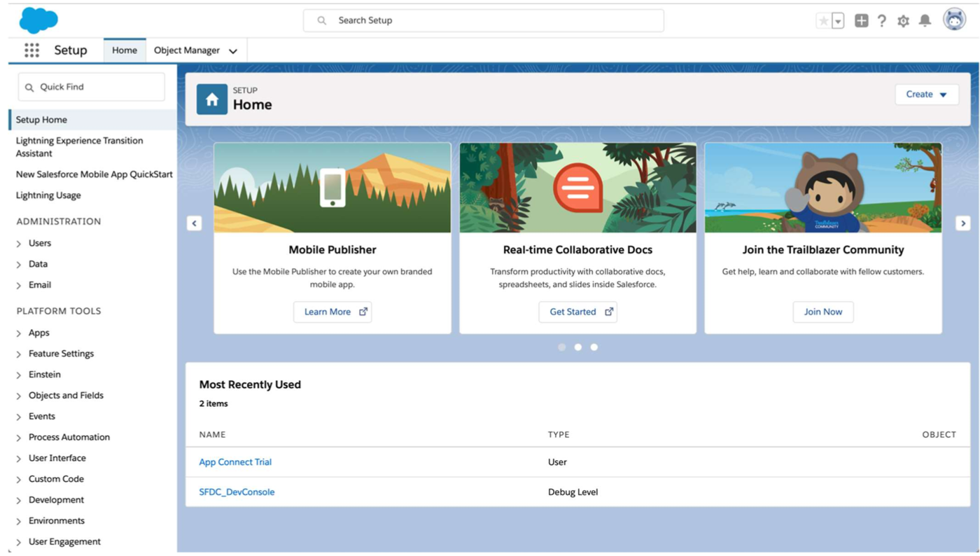Screen dimensions: 980x556
Task: Click the Help question mark icon
Action: coord(882,20)
